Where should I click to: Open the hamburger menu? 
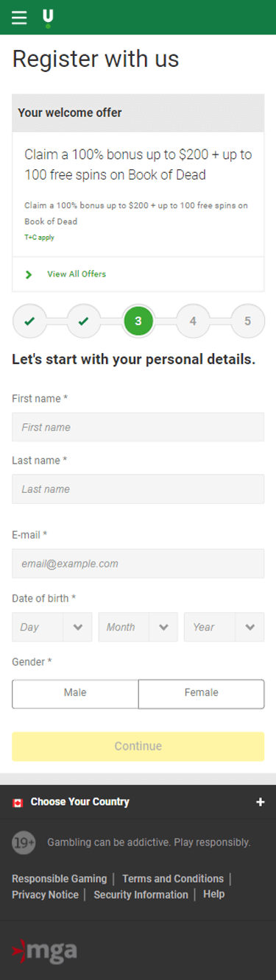click(19, 18)
